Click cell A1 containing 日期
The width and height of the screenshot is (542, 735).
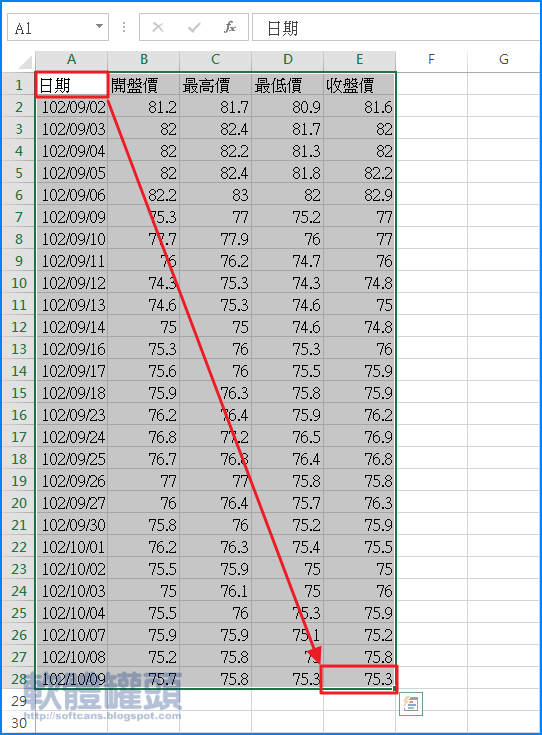pyautogui.click(x=71, y=85)
